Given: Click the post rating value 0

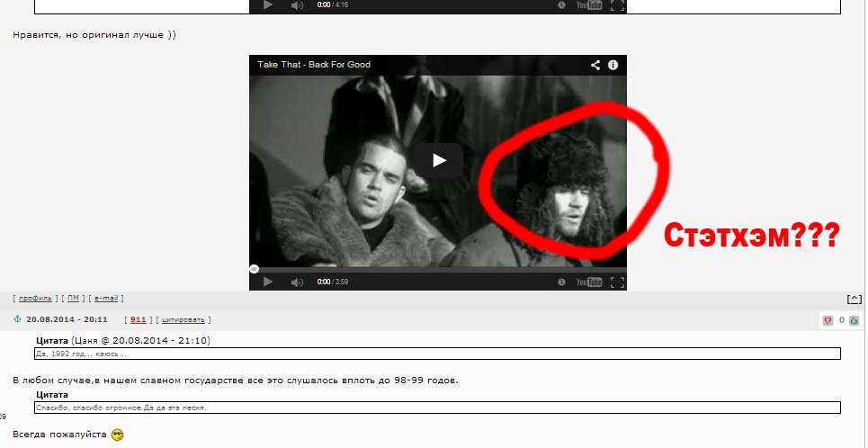Looking at the screenshot, I should coord(841,320).
